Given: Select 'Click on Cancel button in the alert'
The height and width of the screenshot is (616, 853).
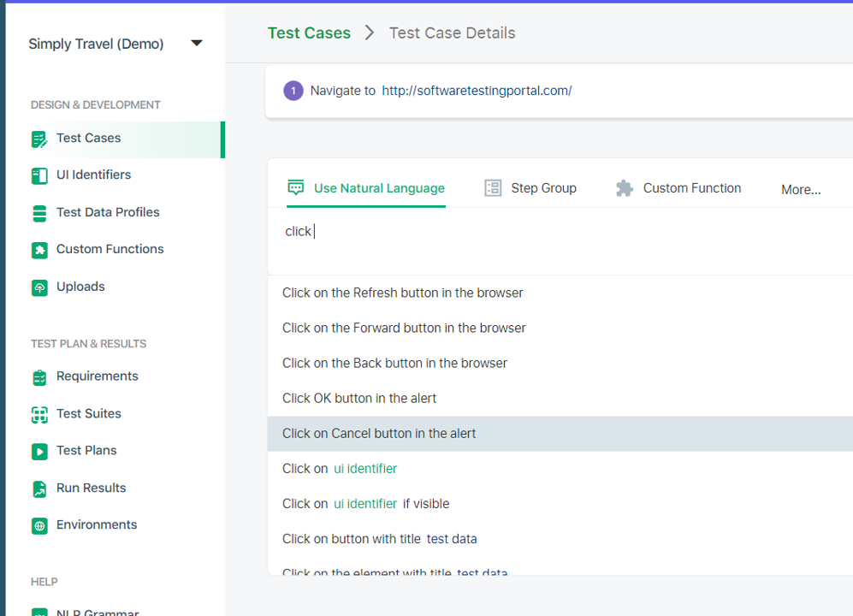Looking at the screenshot, I should point(560,434).
